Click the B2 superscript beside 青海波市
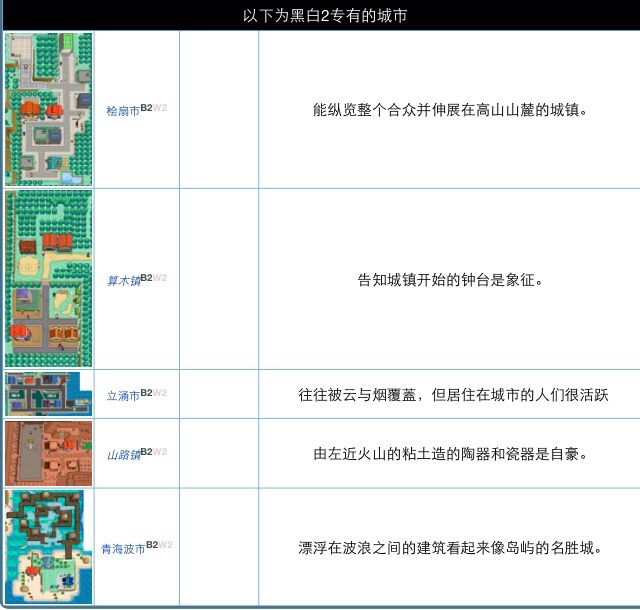Image resolution: width=640 pixels, height=610 pixels. [152, 545]
